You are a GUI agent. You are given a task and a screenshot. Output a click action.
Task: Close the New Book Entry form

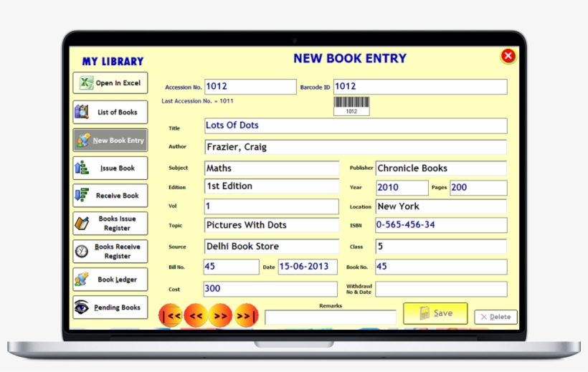coord(508,56)
